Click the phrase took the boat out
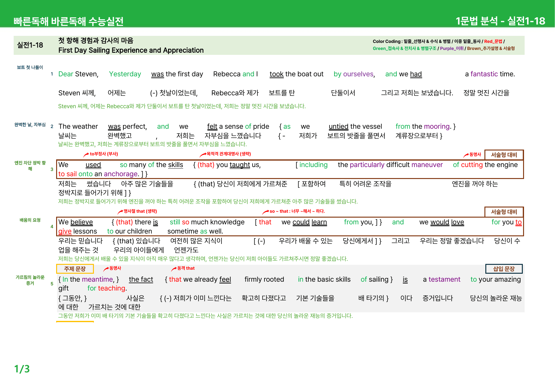This screenshot has height=392, width=555. (x=296, y=74)
